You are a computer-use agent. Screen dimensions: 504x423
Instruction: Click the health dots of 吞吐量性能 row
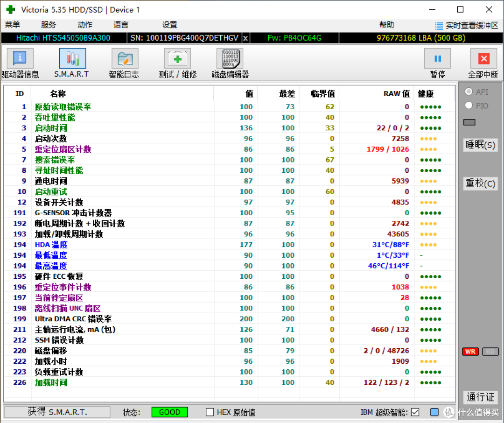click(x=431, y=118)
